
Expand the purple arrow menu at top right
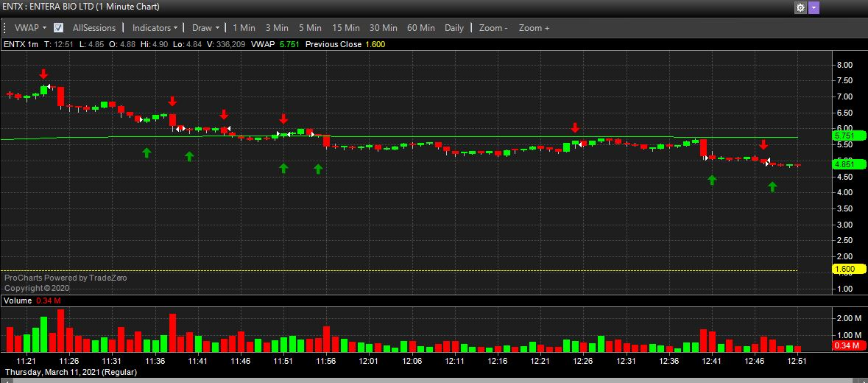pyautogui.click(x=814, y=7)
